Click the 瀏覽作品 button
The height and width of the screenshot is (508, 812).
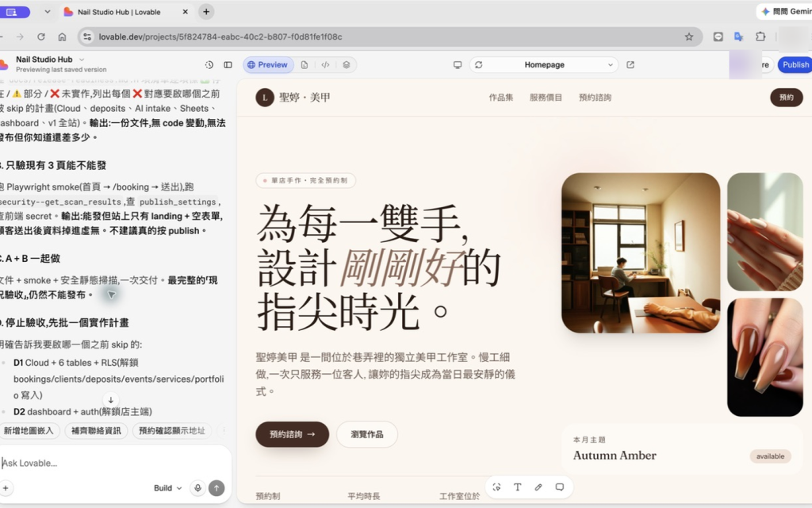click(x=366, y=434)
